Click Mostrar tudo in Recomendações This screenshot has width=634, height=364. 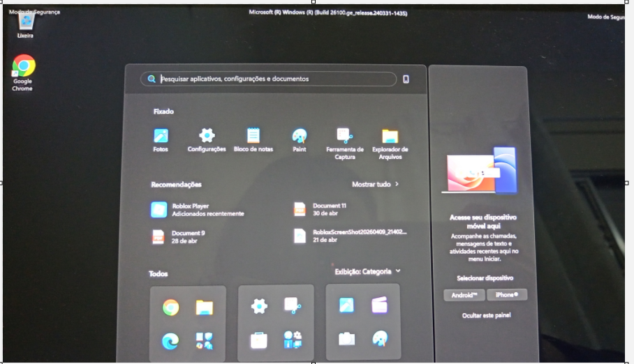(x=375, y=184)
